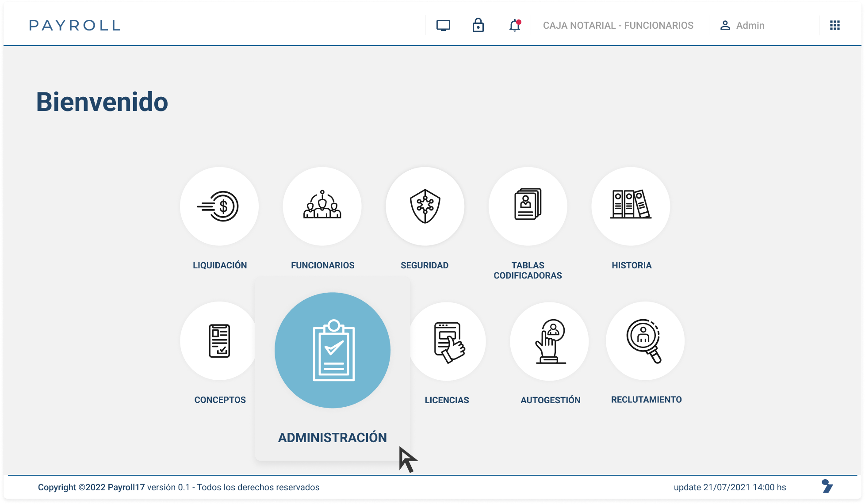The width and height of the screenshot is (865, 504).
Task: Open the apps grid menu icon
Action: coord(835,26)
